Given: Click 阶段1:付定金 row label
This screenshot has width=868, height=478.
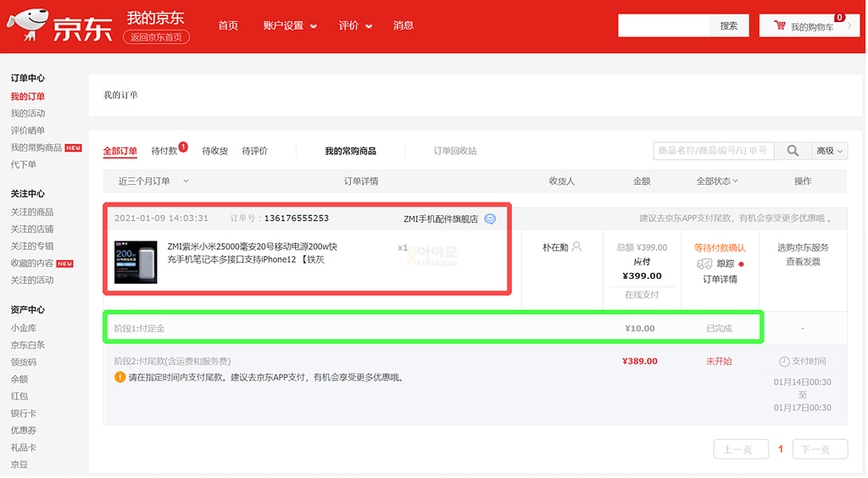Looking at the screenshot, I should (x=139, y=329).
